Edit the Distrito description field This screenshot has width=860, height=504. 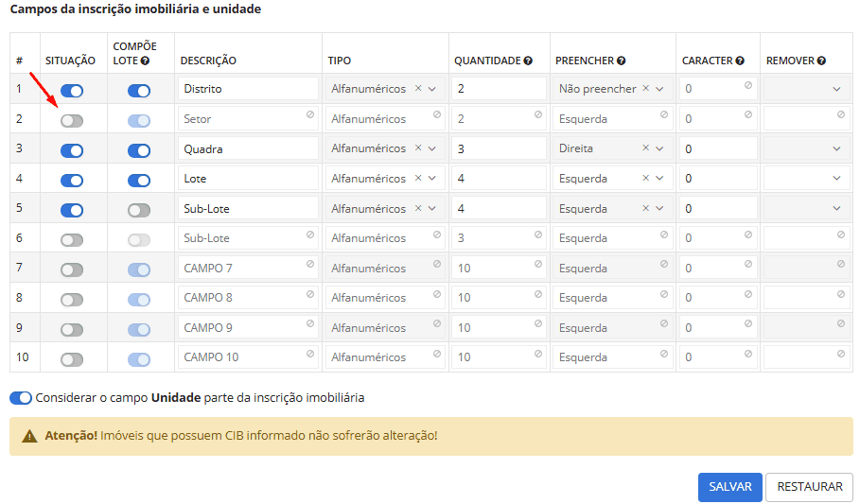coord(248,89)
